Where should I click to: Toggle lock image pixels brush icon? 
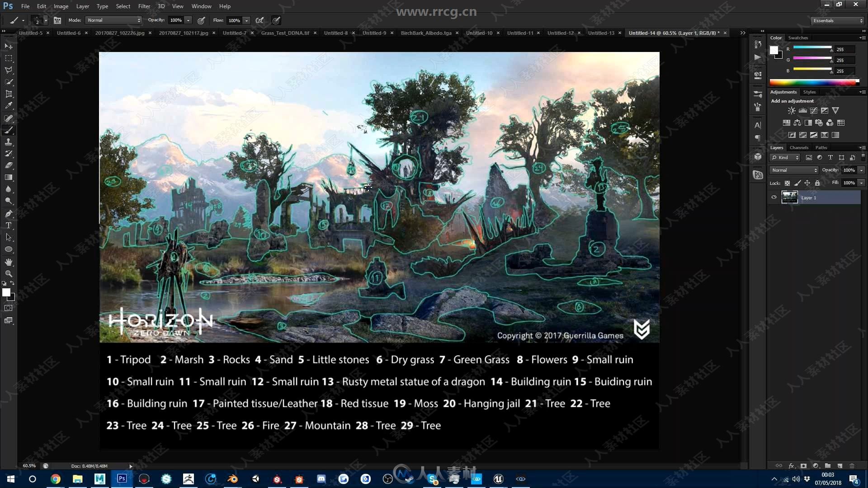[x=797, y=183]
